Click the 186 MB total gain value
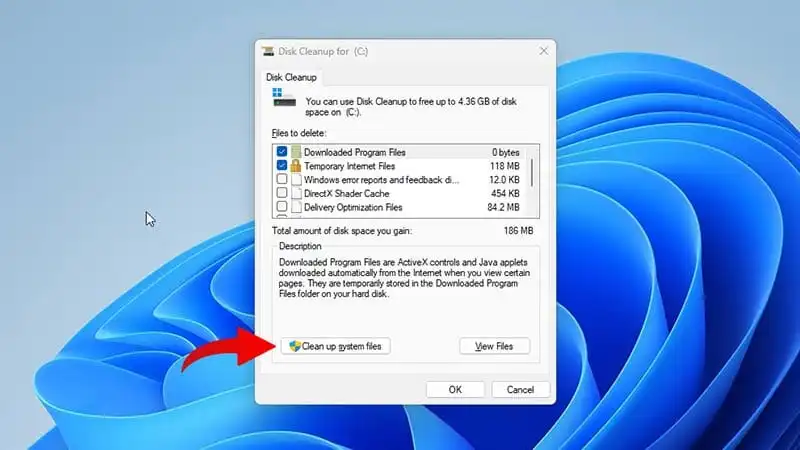 click(x=518, y=231)
